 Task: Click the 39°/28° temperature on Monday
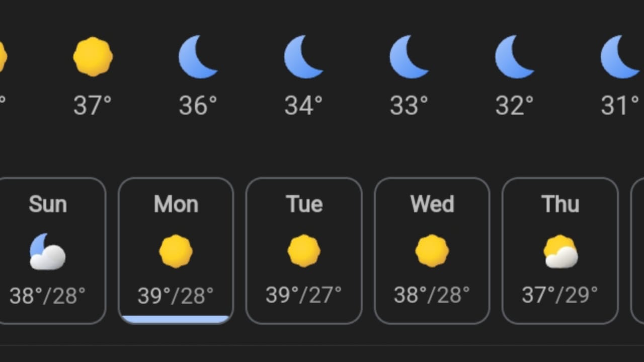(x=176, y=296)
